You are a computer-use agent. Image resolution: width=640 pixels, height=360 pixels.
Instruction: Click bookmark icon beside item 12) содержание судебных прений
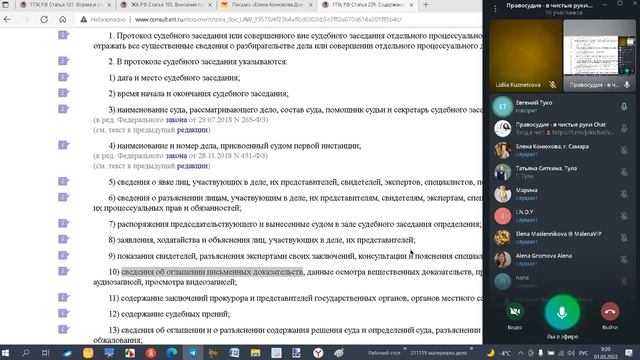click(x=63, y=313)
